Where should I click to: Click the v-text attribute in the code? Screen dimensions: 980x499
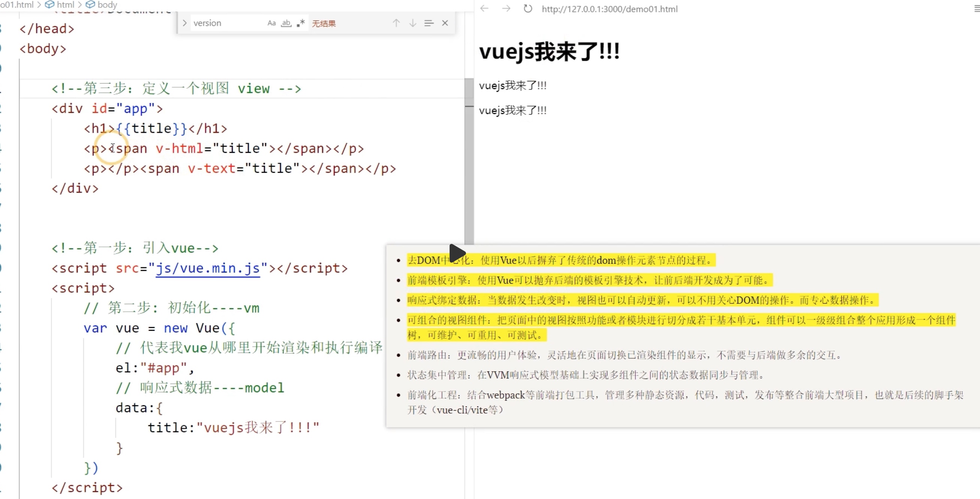pyautogui.click(x=212, y=169)
